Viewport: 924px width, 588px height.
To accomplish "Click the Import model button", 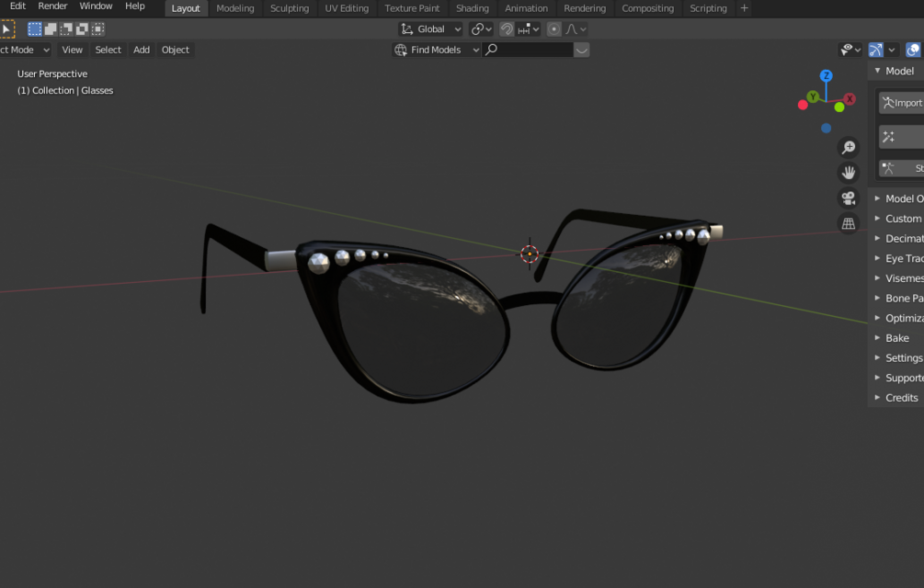I will tap(902, 103).
